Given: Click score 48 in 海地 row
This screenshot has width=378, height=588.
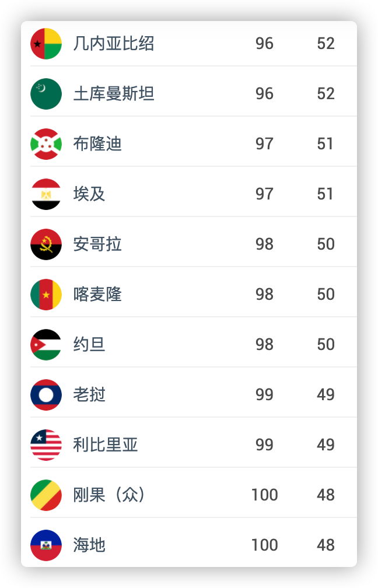Looking at the screenshot, I should pos(325,545).
